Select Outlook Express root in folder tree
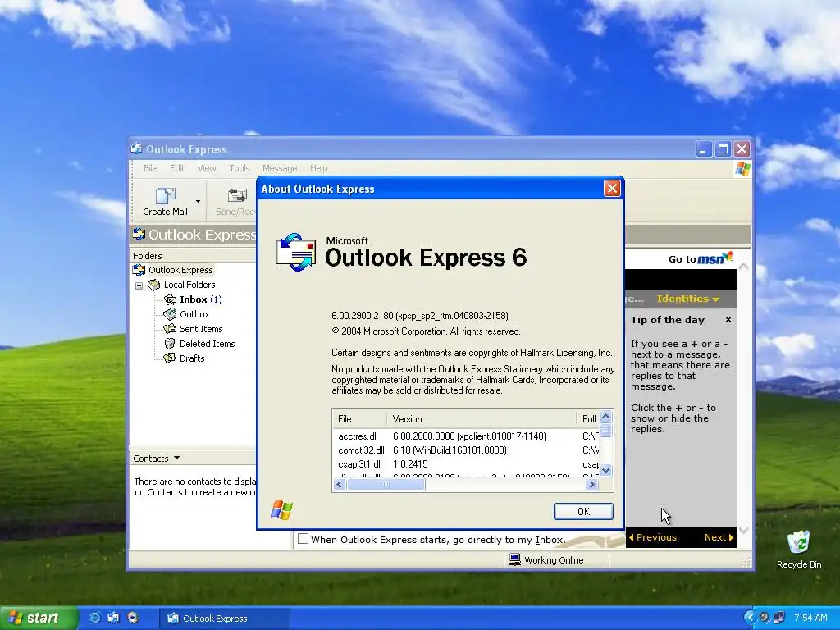This screenshot has width=840, height=630. point(180,270)
